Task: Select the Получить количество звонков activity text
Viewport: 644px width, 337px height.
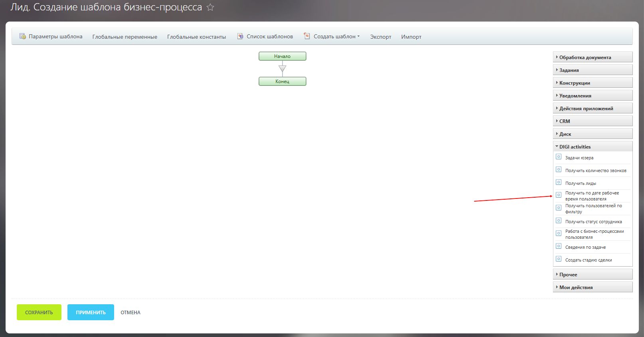Action: tap(596, 170)
